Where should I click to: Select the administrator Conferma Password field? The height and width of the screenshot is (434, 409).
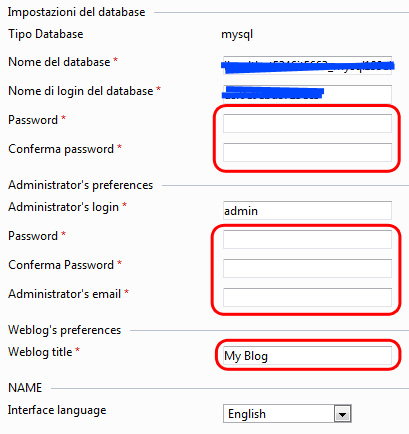pos(307,268)
